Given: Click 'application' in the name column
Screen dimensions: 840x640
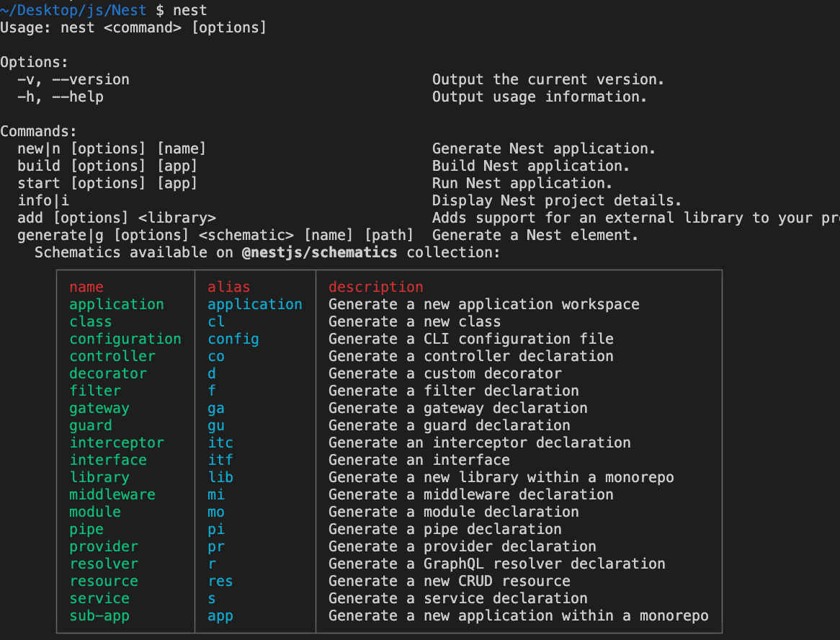Looking at the screenshot, I should pyautogui.click(x=117, y=304).
